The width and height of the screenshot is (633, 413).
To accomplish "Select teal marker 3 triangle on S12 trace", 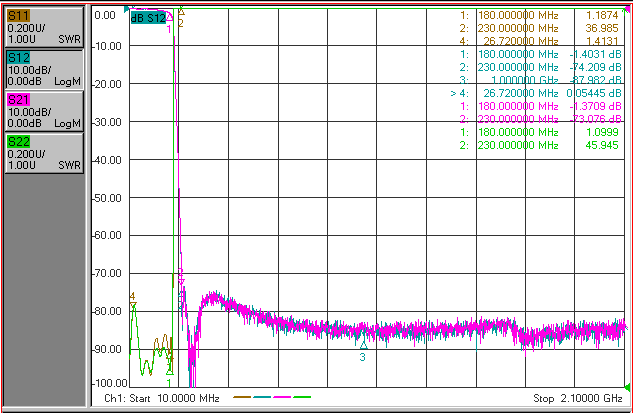I will click(x=364, y=345).
